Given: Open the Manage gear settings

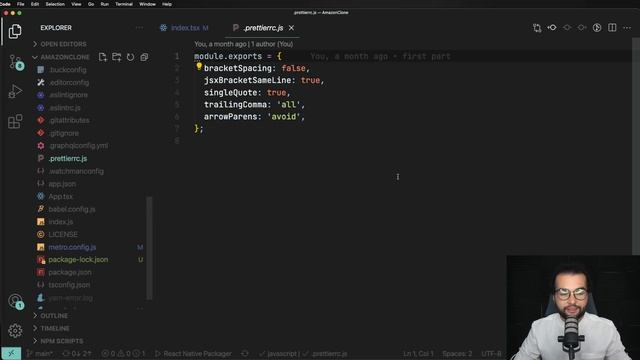Looking at the screenshot, I should point(15,330).
